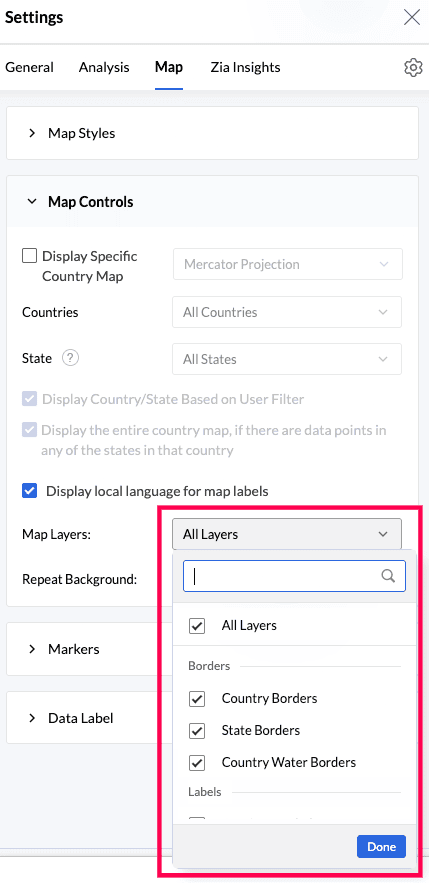Collapse the Map Controls section
The image size is (429, 883).
212,202
